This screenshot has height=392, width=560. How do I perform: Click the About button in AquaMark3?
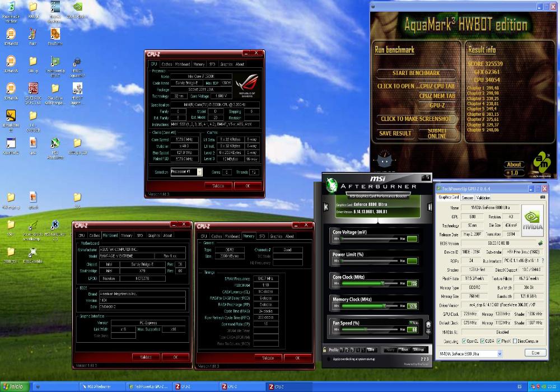(x=514, y=165)
